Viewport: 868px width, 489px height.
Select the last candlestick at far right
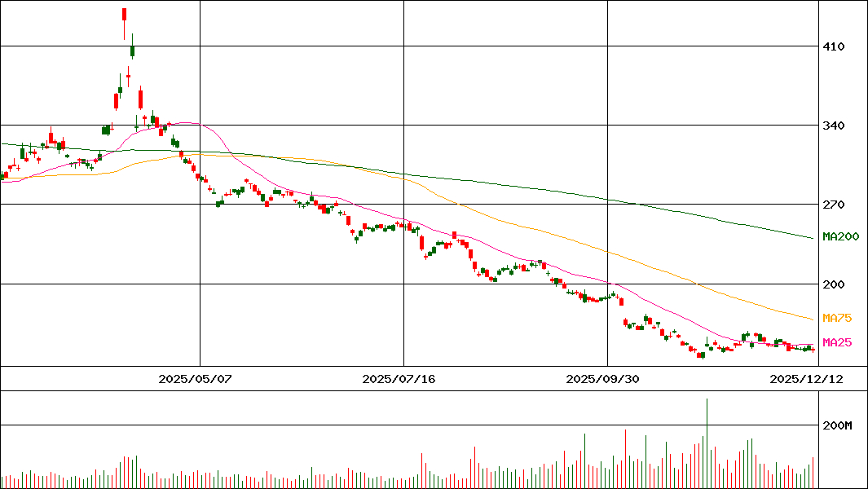tap(813, 349)
